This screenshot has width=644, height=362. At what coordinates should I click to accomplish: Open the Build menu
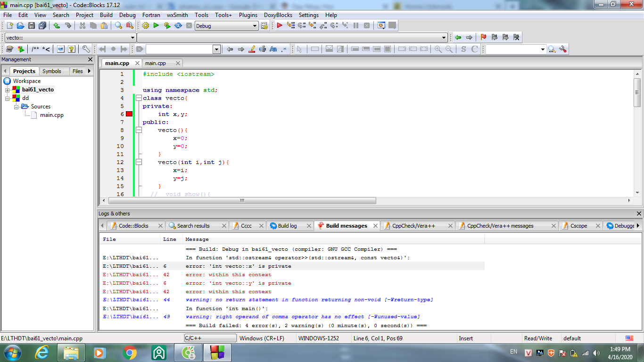[106, 15]
